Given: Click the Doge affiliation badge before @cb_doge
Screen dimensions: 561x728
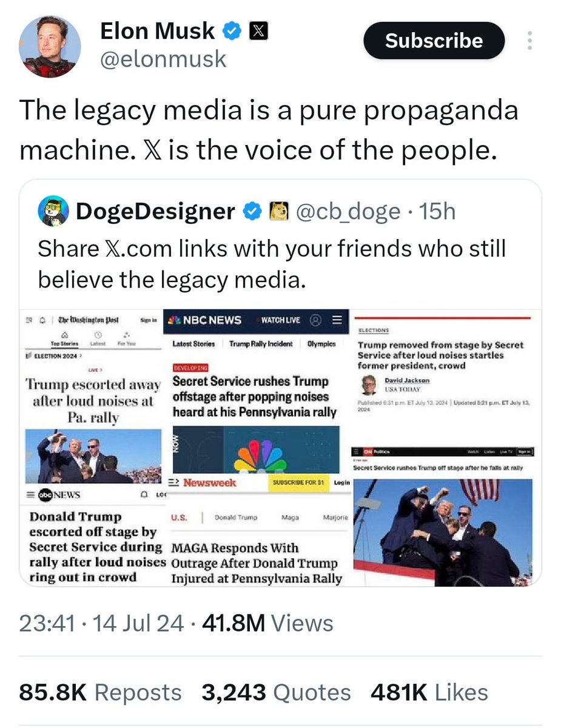Looking at the screenshot, I should pos(277,211).
